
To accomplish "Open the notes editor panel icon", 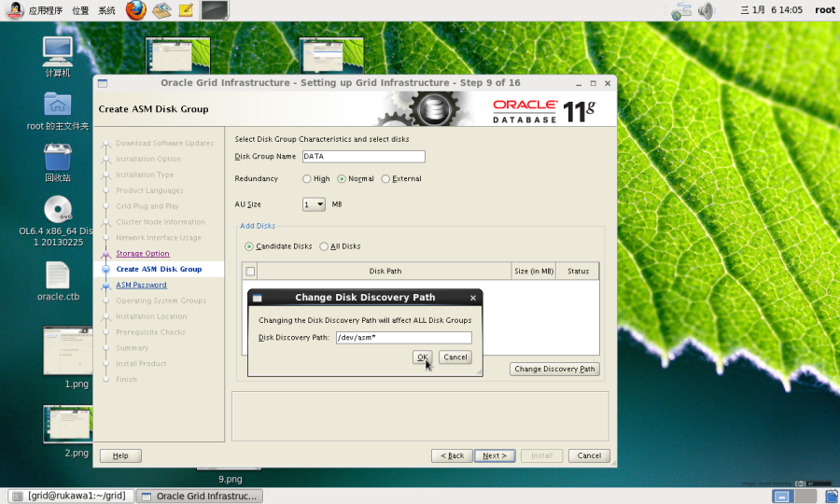I will [186, 10].
